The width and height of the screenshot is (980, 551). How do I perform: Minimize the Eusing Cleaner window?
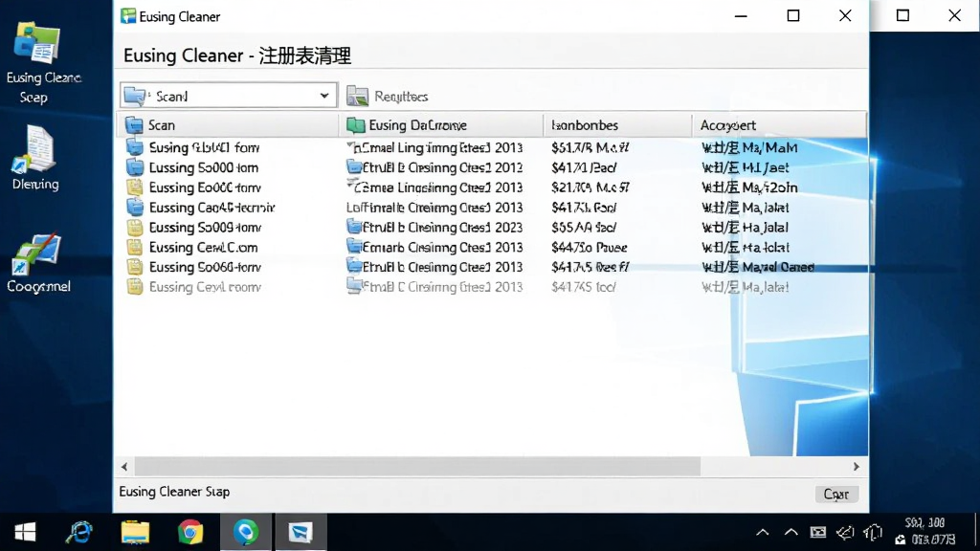741,15
